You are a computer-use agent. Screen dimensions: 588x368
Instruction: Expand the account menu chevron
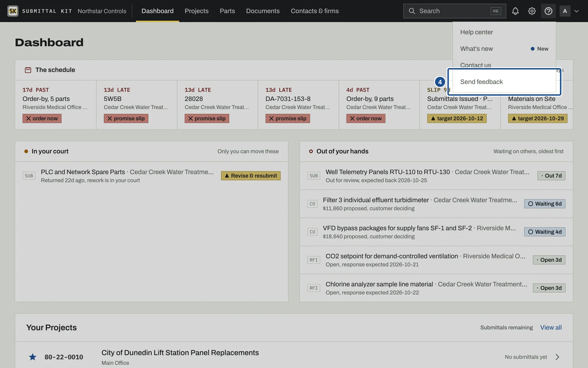point(577,11)
